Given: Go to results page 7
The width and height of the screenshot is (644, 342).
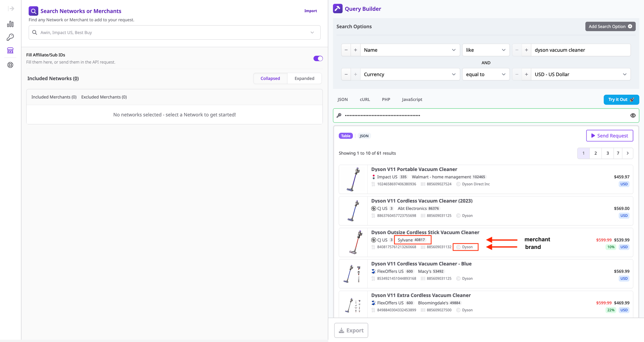Looking at the screenshot, I should (618, 153).
